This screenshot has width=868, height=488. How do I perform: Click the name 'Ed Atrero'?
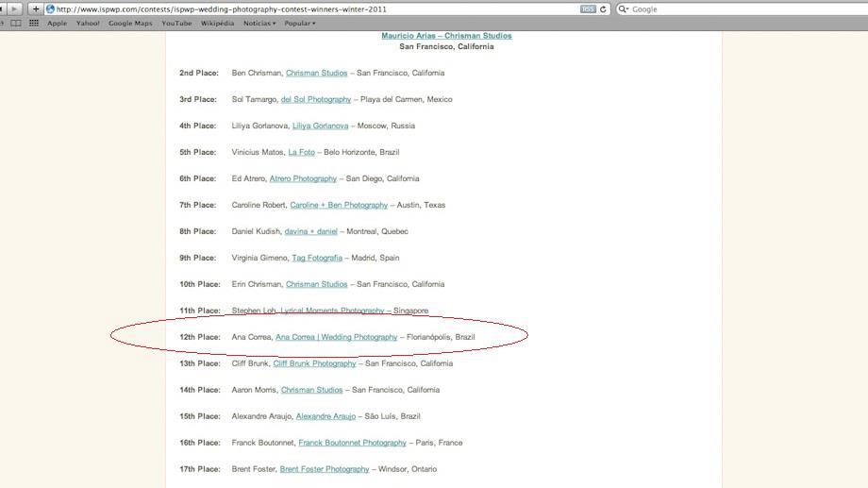248,178
